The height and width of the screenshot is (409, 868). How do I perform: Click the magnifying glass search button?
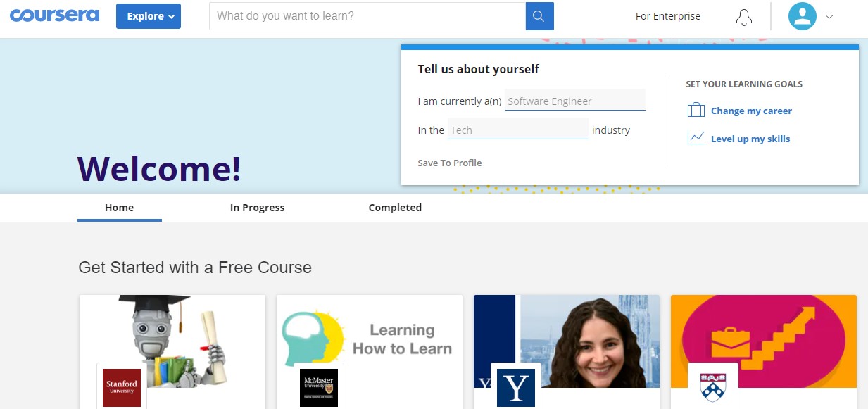click(x=540, y=16)
